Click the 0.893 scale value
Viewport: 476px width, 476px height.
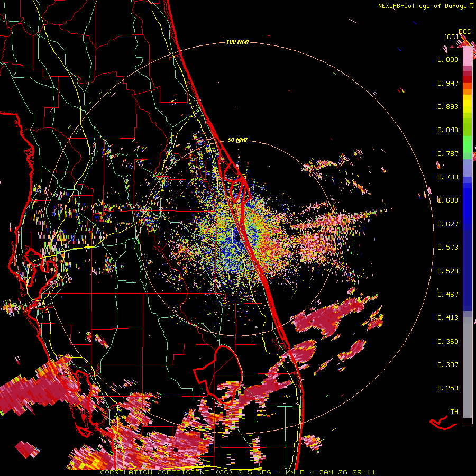tap(448, 106)
